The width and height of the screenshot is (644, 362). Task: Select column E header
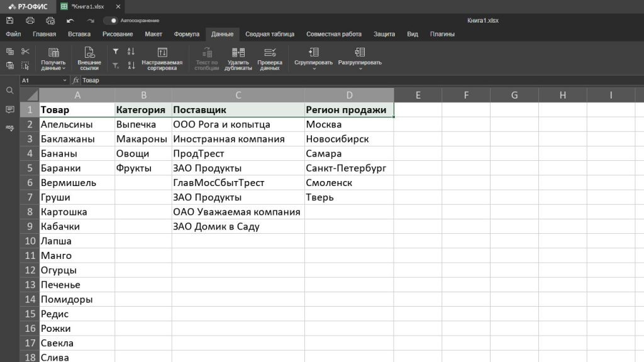(418, 96)
